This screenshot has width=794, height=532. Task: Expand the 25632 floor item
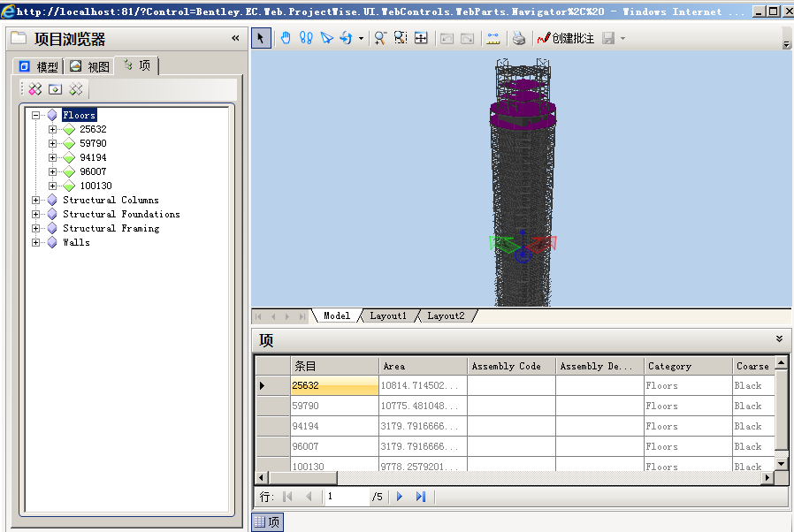click(53, 129)
